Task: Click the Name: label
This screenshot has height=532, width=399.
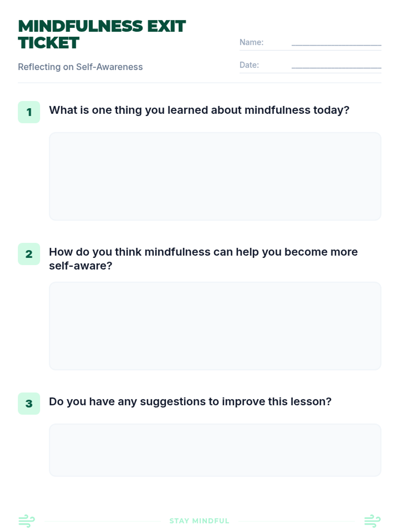Action: (x=251, y=42)
